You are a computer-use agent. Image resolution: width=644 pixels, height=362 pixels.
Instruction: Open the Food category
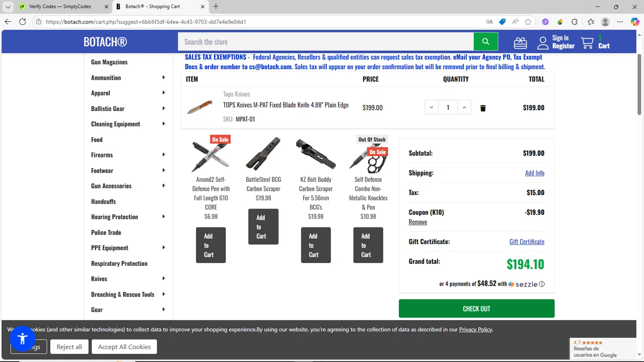pos(97,140)
